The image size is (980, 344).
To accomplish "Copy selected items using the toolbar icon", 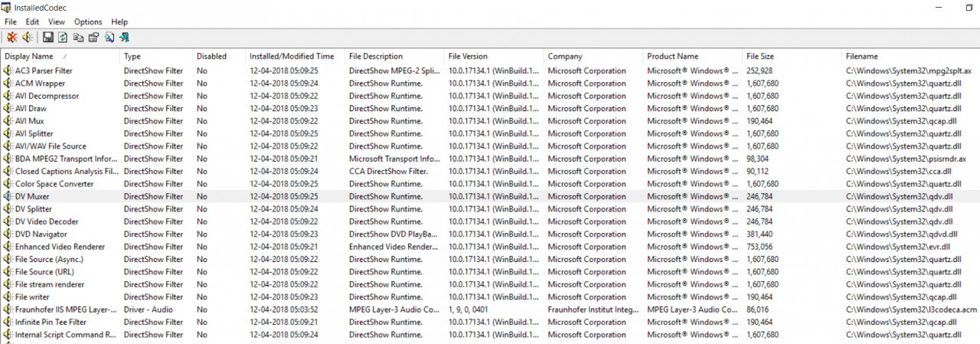I will [78, 38].
